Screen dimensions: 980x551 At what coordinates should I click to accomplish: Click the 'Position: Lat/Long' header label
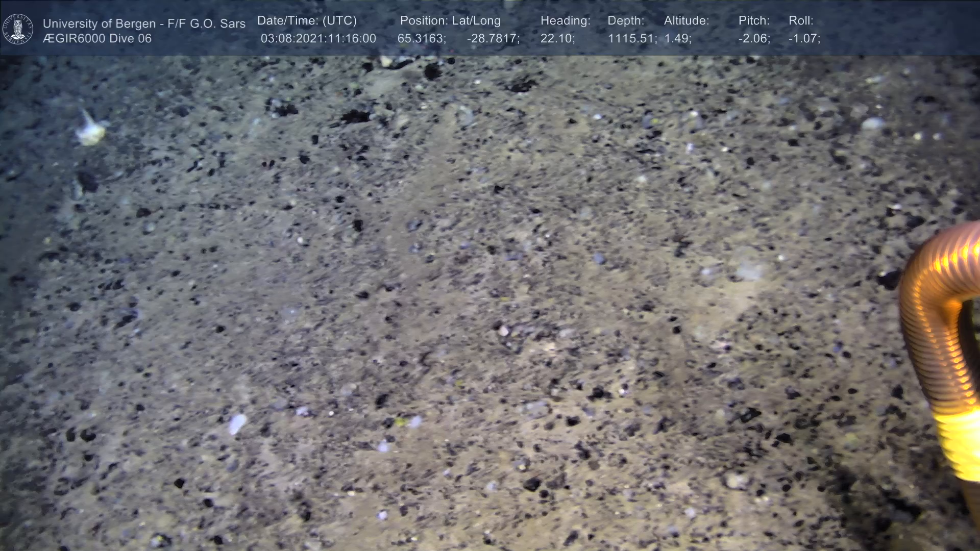pos(450,21)
